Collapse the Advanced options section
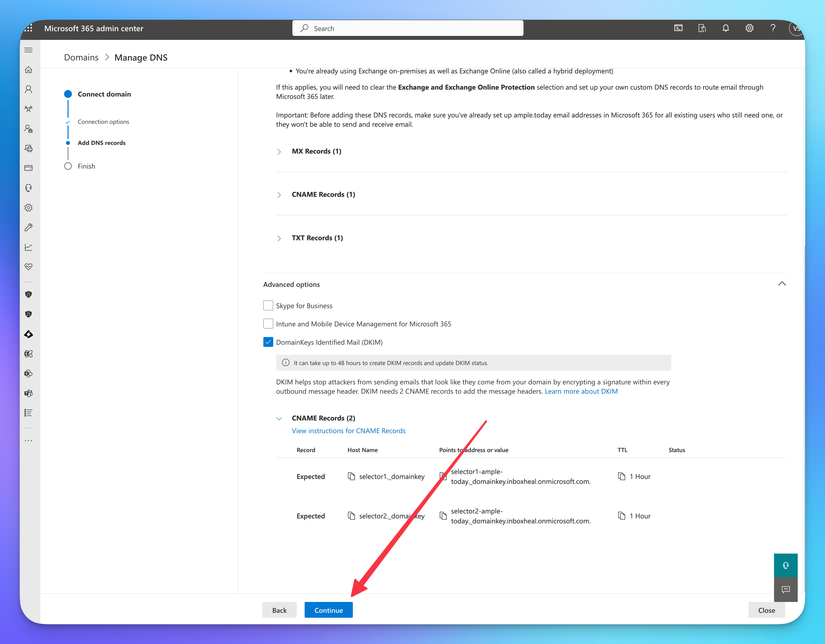 pos(782,284)
